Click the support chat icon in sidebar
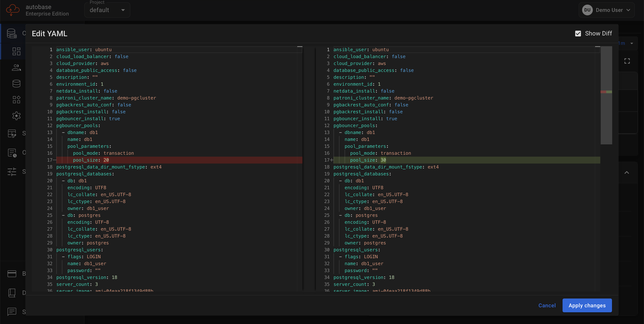The height and width of the screenshot is (324, 644). pyautogui.click(x=12, y=312)
